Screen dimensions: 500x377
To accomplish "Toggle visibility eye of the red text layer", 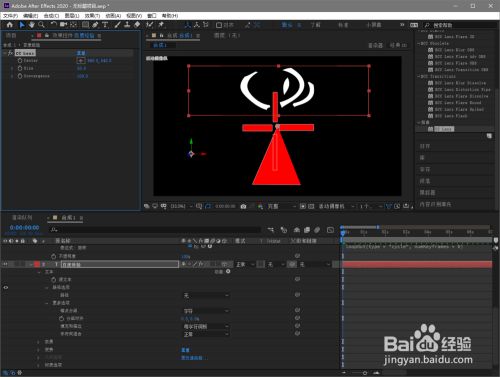I will click(5, 264).
